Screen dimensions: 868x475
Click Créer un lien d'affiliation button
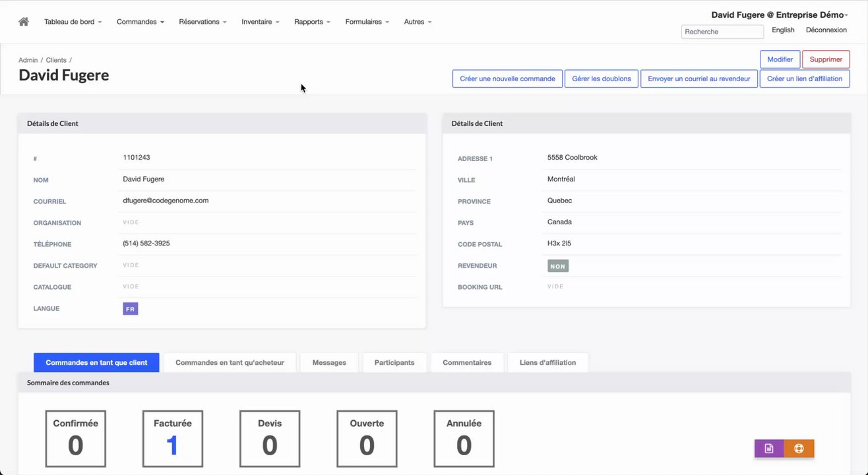(805, 79)
